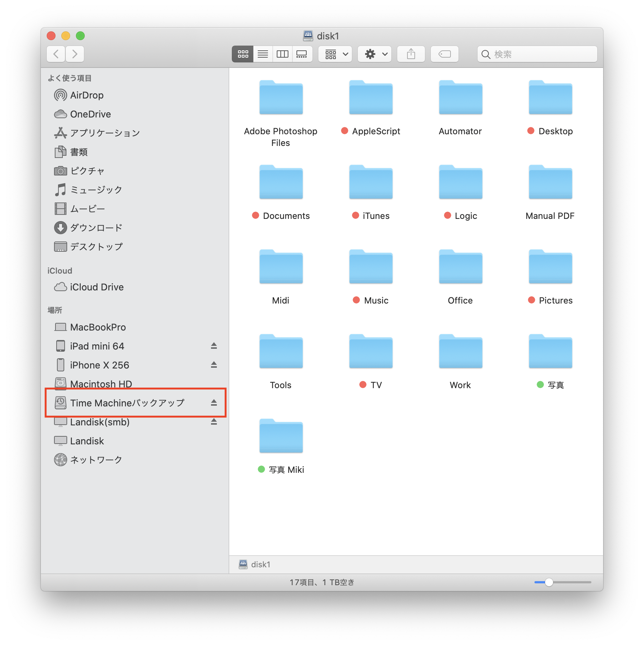Select the Work folder
Image resolution: width=644 pixels, height=645 pixels.
(460, 352)
